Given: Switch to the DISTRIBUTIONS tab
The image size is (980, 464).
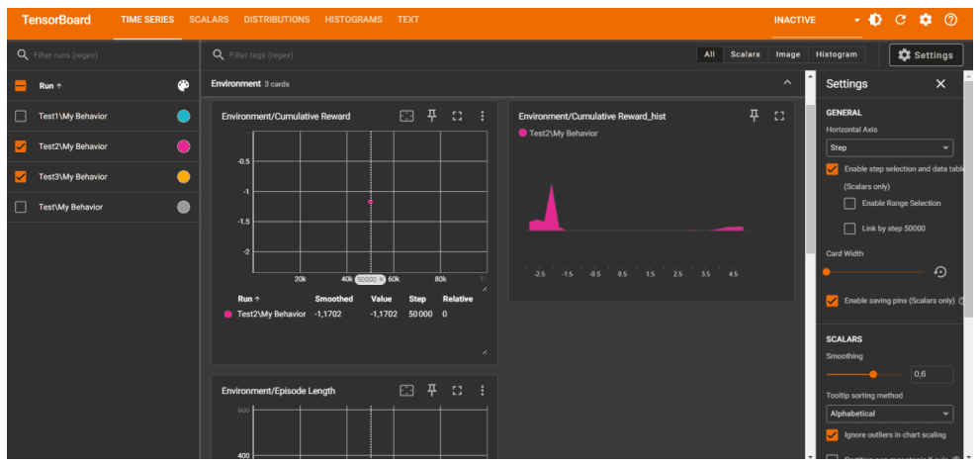Looking at the screenshot, I should [x=277, y=20].
